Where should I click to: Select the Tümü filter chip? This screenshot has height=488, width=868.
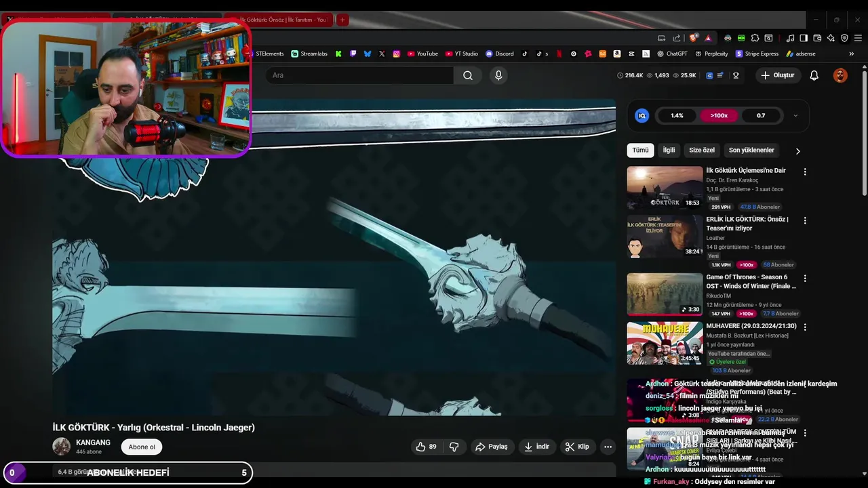[x=640, y=150]
